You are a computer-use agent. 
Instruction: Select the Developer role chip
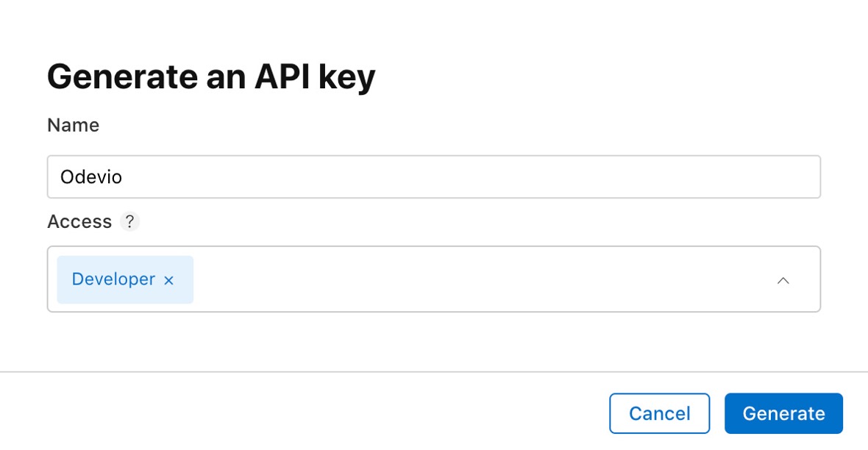click(113, 279)
